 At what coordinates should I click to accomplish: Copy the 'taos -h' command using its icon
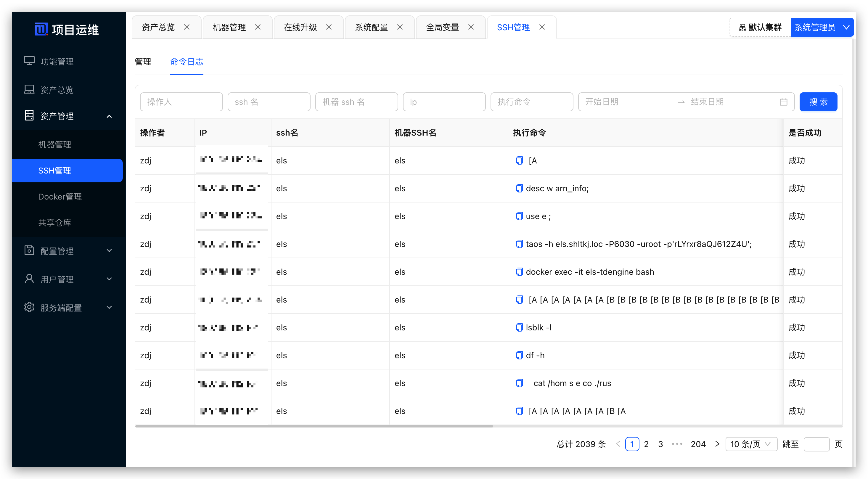click(519, 244)
